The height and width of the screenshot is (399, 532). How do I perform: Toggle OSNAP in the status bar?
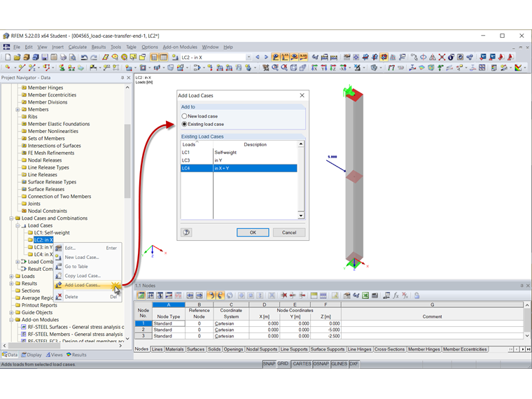click(x=321, y=364)
